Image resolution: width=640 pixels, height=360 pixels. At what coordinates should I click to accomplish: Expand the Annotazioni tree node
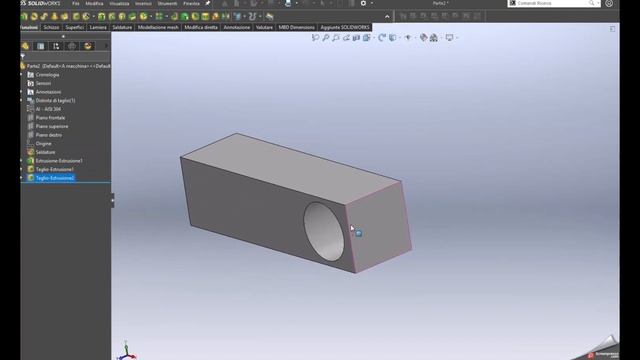22,92
